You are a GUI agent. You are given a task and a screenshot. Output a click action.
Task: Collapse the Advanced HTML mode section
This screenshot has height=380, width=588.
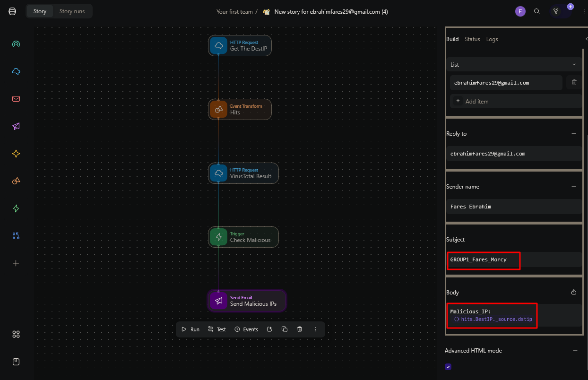[x=575, y=351]
